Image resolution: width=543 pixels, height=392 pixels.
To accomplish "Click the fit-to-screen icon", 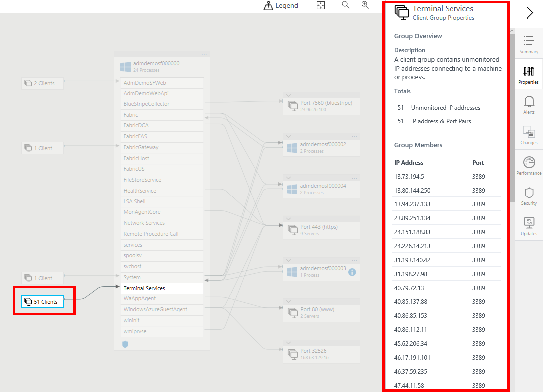I will [x=321, y=5].
